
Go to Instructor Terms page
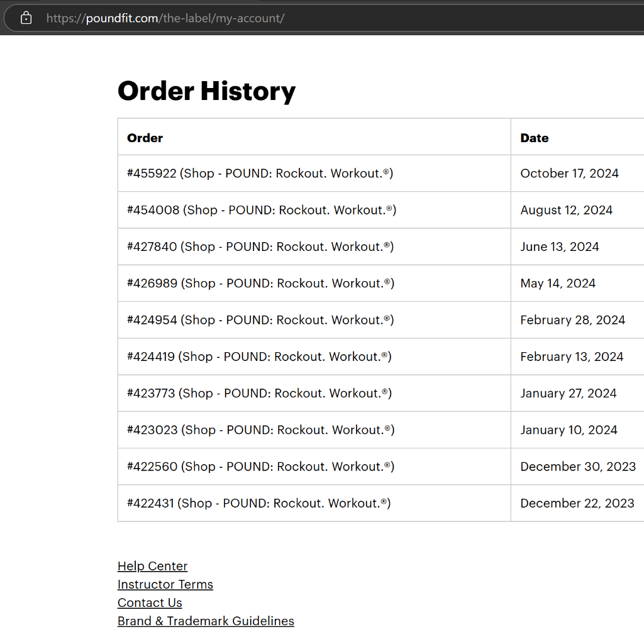165,584
